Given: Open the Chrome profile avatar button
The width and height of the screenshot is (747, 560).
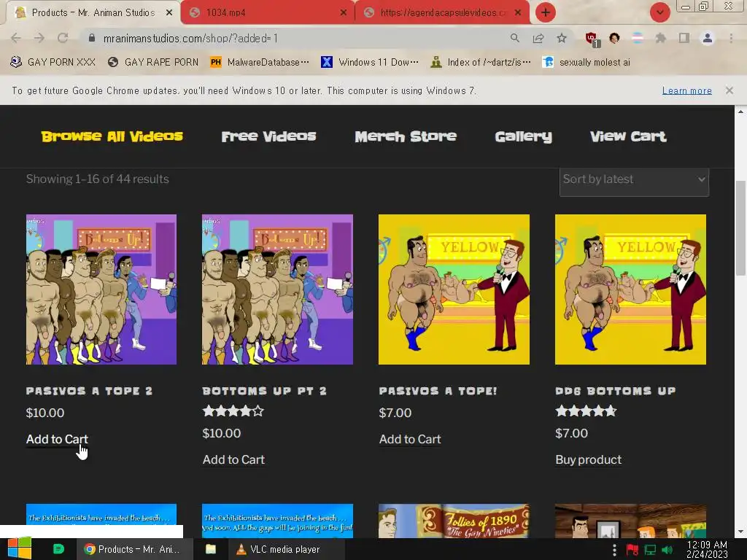Looking at the screenshot, I should (708, 38).
